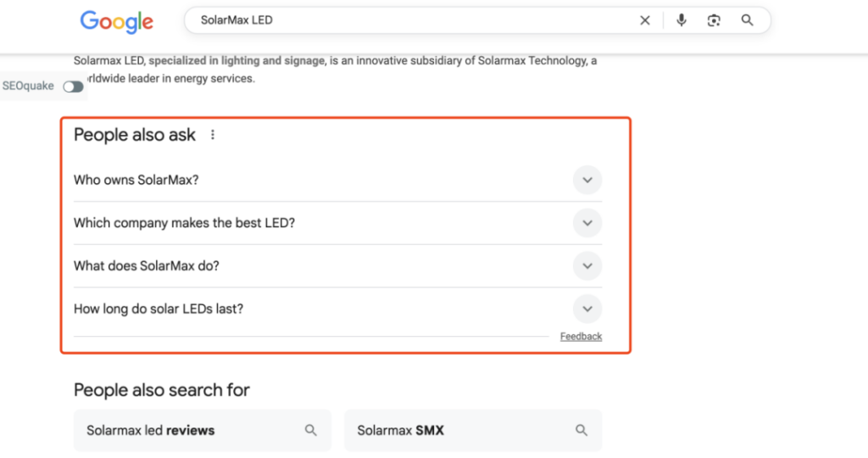Viewport: 868px width, 458px height.
Task: Click the "What does SolarMax do?" question text
Action: (147, 265)
